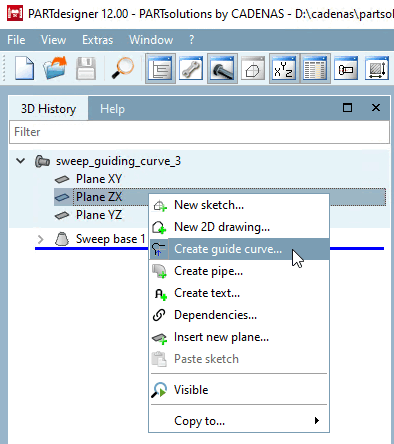Click the Insert new plane icon
The height and width of the screenshot is (444, 394).
pos(160,338)
